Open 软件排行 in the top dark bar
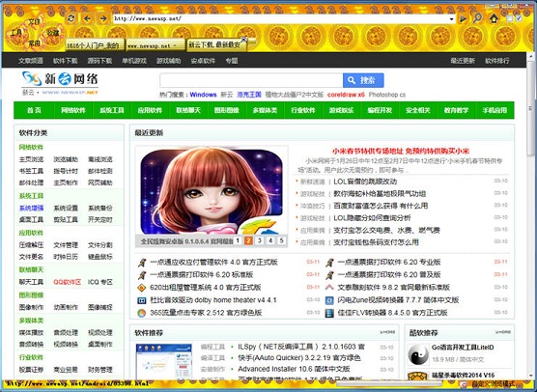The height and width of the screenshot is (392, 537). 497,61
